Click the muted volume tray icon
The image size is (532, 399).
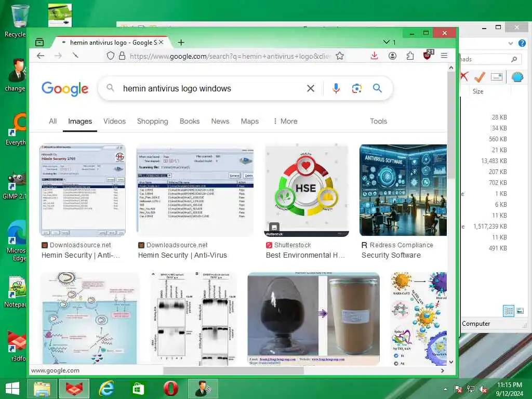[483, 389]
